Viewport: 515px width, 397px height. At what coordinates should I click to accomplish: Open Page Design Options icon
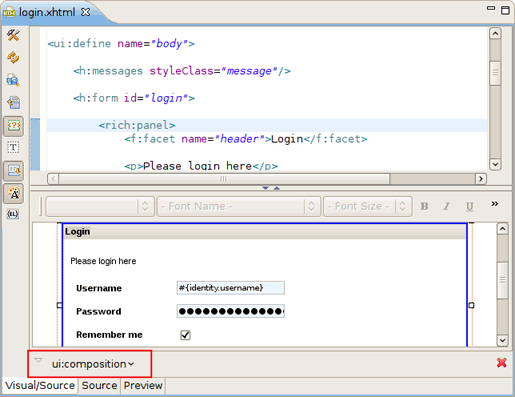pyautogui.click(x=13, y=80)
